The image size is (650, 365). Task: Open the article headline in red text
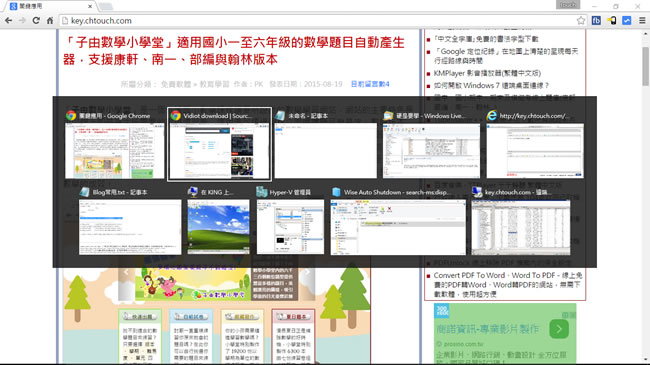point(234,51)
